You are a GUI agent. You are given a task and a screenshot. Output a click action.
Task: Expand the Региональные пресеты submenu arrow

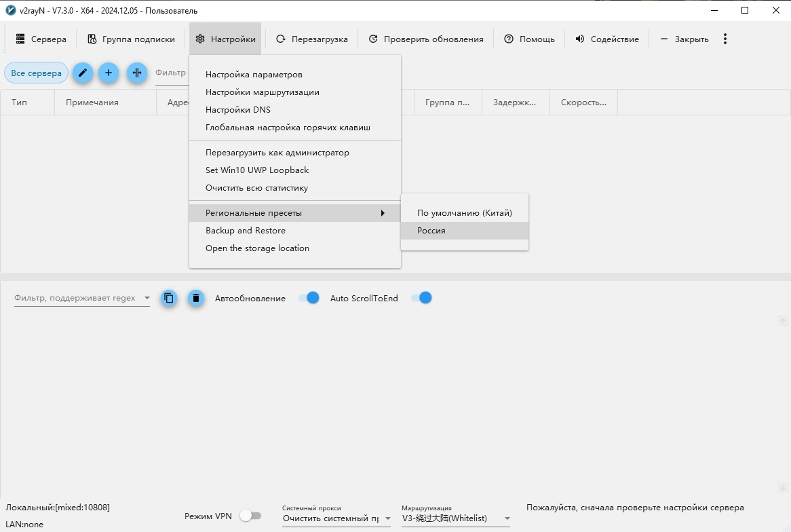[x=383, y=213]
